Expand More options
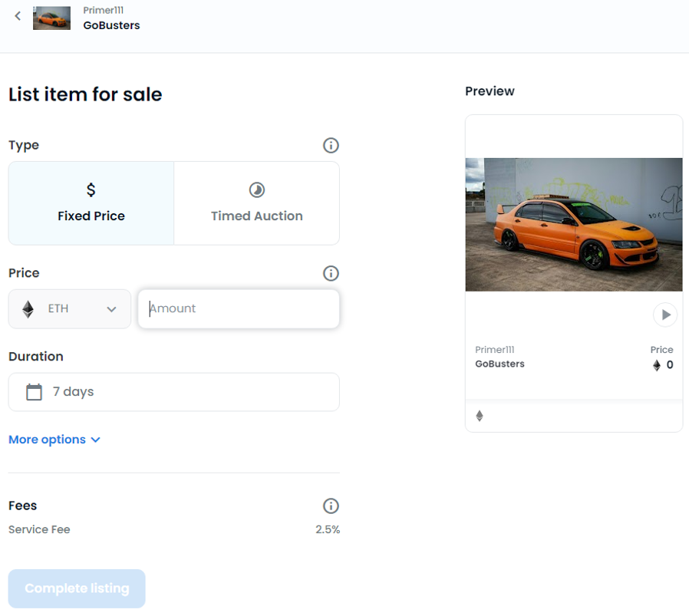 [x=54, y=440]
